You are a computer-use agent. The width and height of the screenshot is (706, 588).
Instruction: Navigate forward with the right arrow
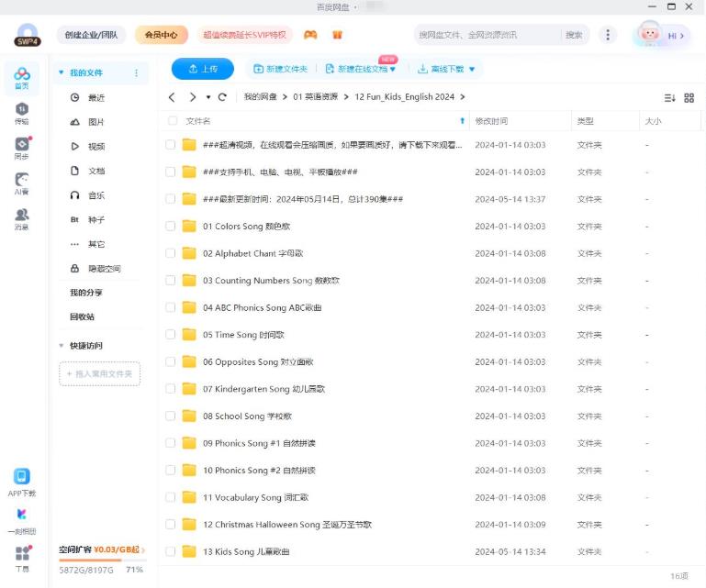[x=193, y=97]
